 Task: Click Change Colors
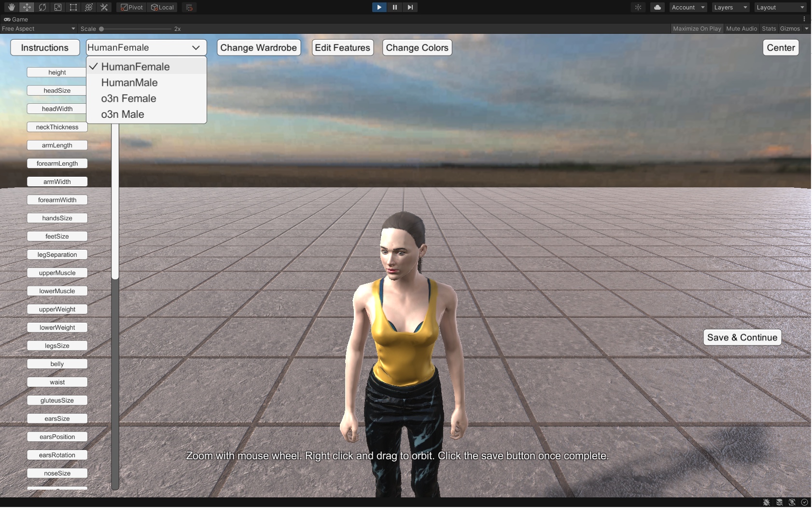[417, 47]
